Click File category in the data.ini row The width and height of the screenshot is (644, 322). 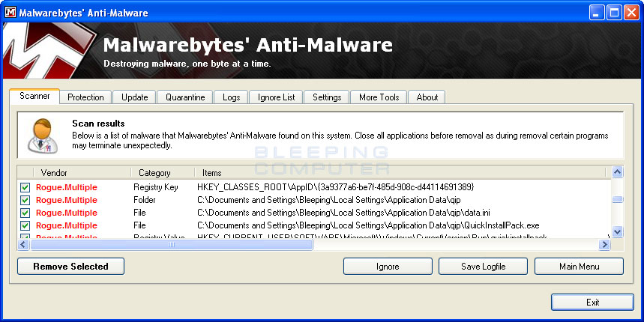(139, 213)
